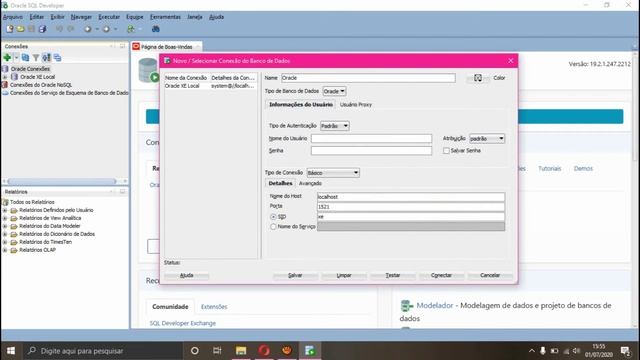Click in the Senha password field
This screenshot has height=360, width=640.
tap(371, 151)
